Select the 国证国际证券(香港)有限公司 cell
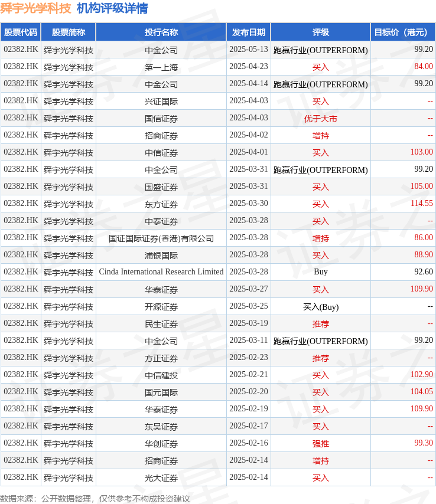 pos(161,238)
